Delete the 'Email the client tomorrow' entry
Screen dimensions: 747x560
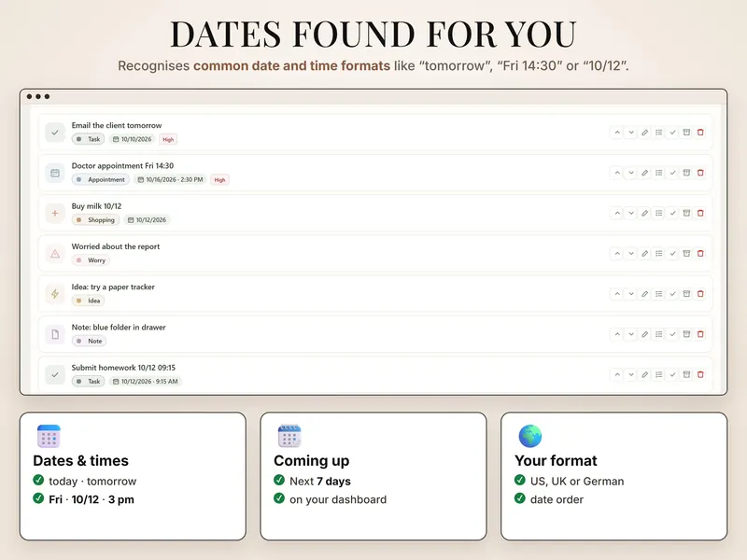(x=700, y=133)
